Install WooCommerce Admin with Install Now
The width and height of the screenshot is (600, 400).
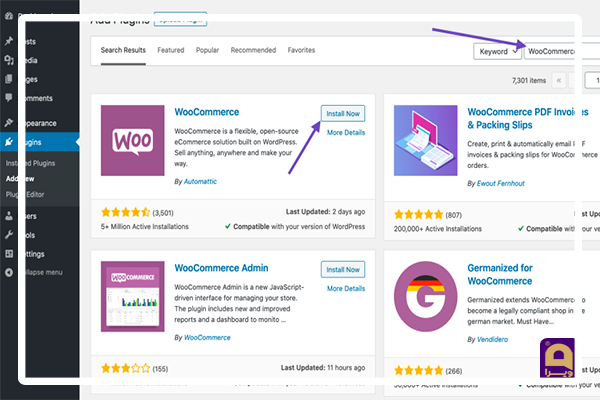343,269
